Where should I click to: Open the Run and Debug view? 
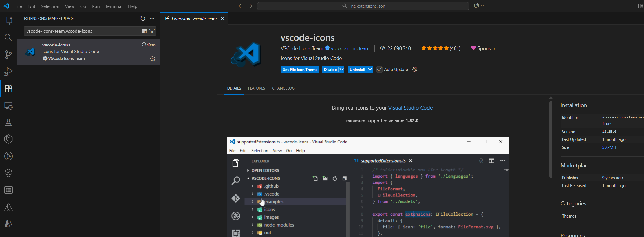pyautogui.click(x=8, y=72)
